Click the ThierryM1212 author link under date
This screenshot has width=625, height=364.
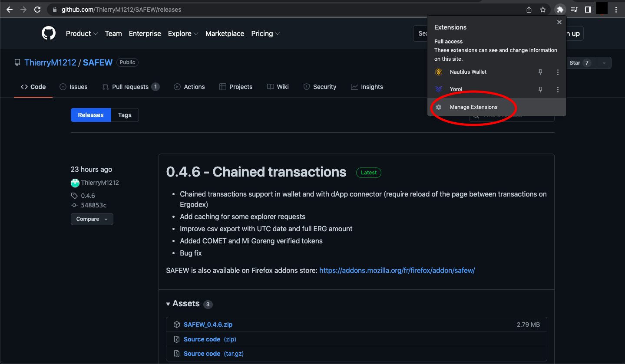click(100, 183)
